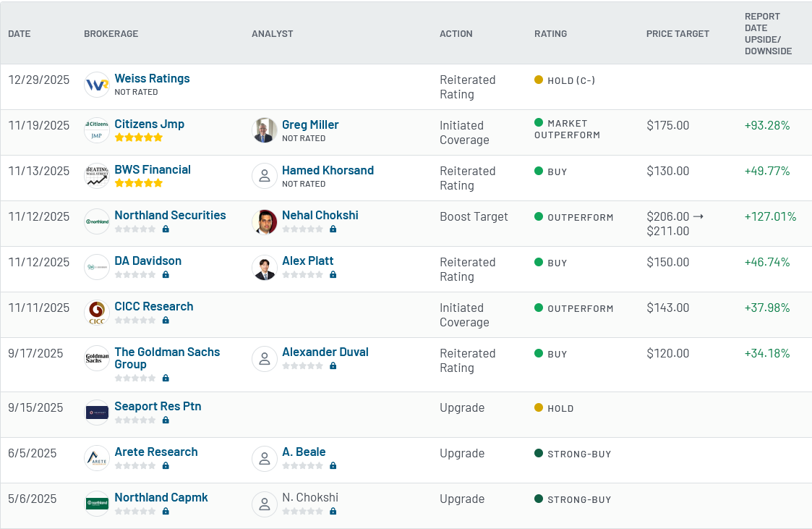The height and width of the screenshot is (529, 812).
Task: Click Greg Miller's profile photo
Action: pos(265,130)
